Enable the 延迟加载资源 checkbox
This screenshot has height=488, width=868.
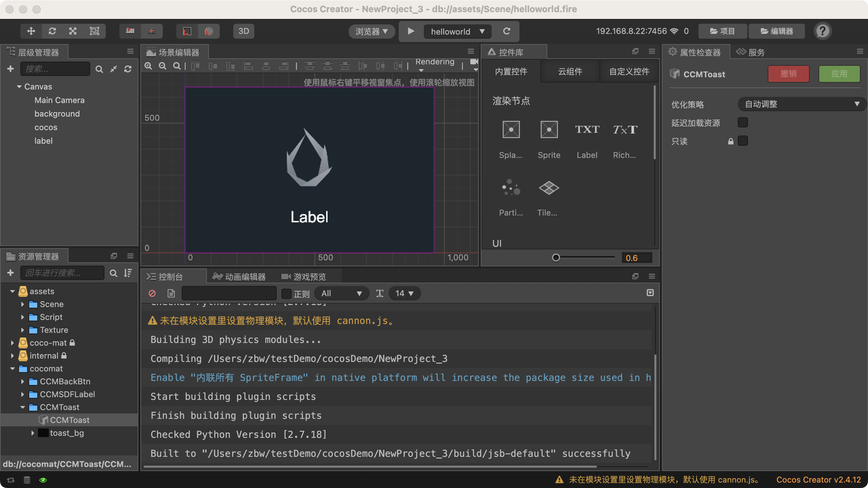(x=743, y=122)
